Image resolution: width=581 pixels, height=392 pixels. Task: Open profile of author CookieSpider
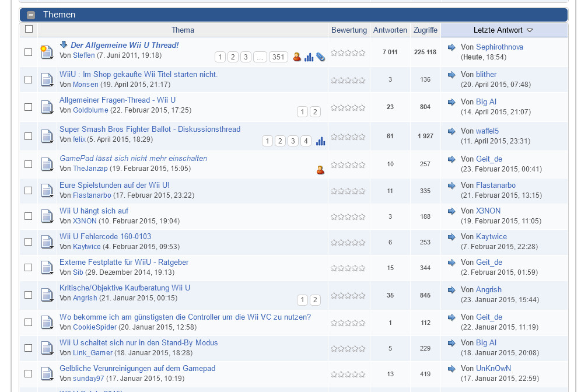(x=95, y=327)
